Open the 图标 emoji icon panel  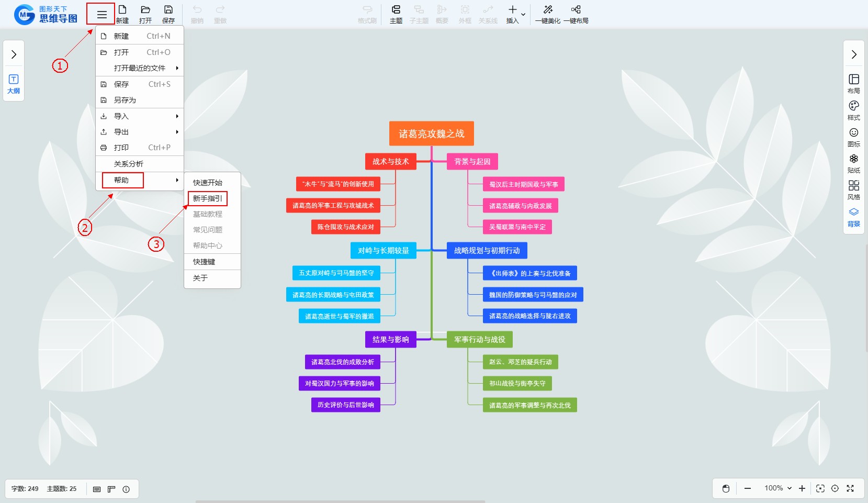(853, 137)
